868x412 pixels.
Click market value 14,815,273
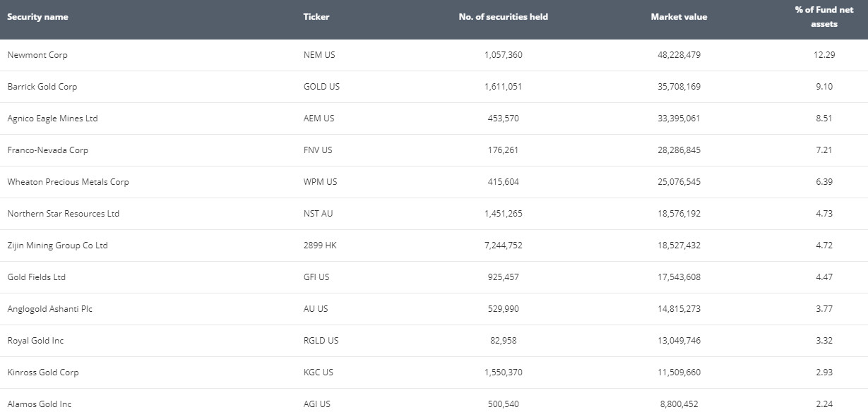679,309
